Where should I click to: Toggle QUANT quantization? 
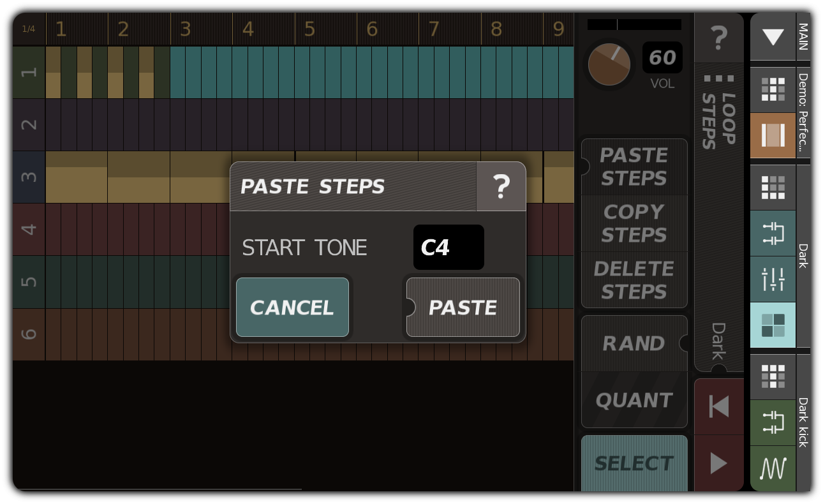pos(634,400)
